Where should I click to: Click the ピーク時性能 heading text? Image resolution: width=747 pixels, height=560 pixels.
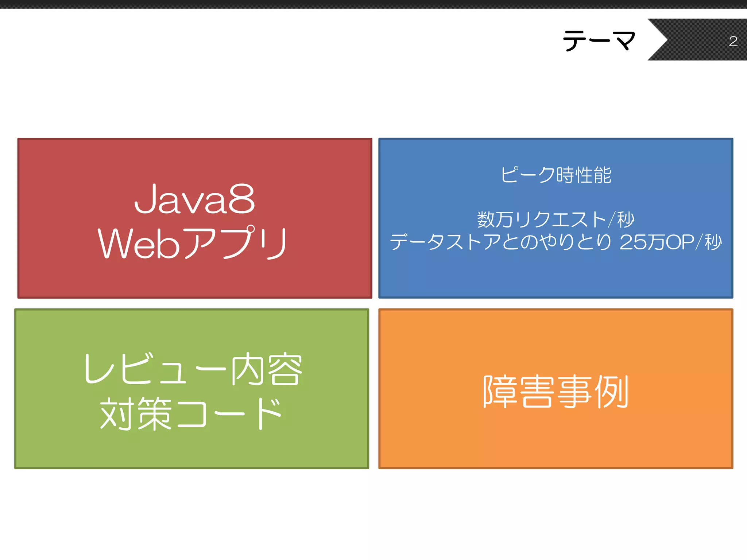click(x=556, y=175)
